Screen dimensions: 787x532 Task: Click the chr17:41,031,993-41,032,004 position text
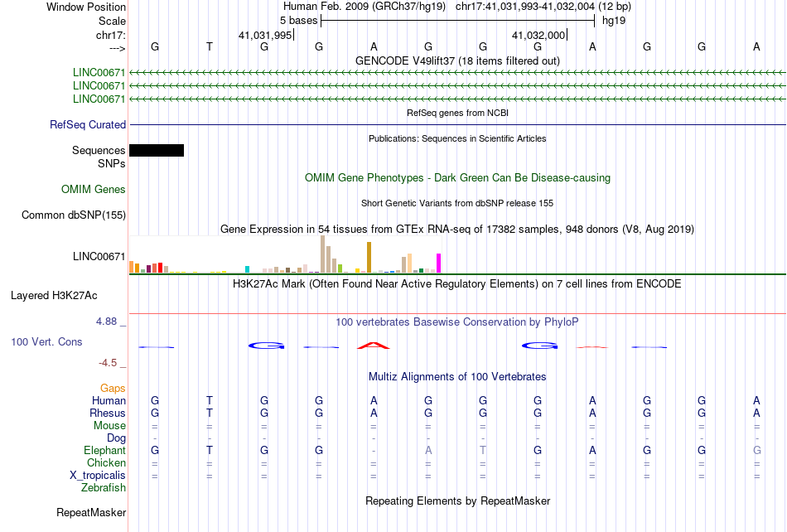pyautogui.click(x=525, y=7)
